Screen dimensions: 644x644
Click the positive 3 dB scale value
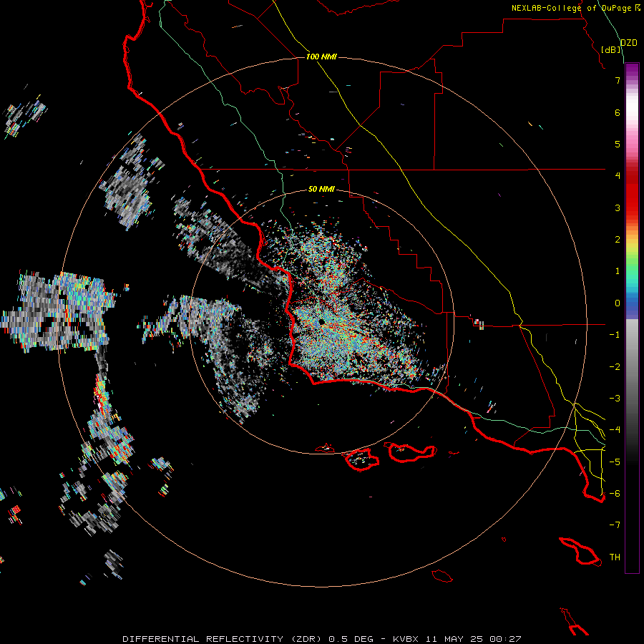pos(618,208)
